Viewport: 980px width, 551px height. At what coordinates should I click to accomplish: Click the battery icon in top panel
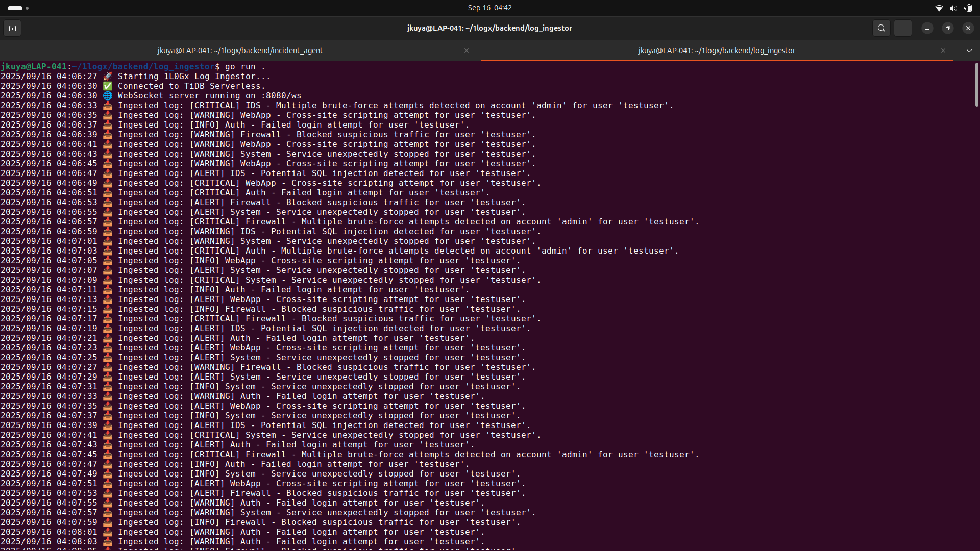pos(968,8)
